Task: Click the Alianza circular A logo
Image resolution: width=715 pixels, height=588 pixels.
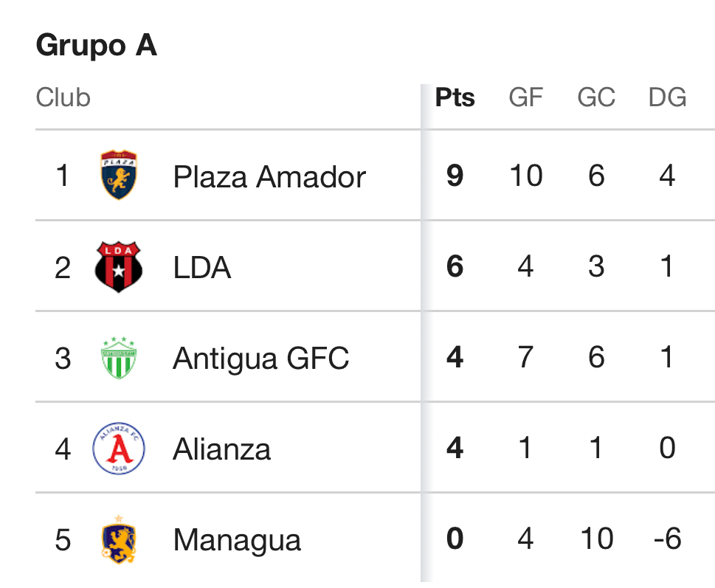Action: point(119,449)
